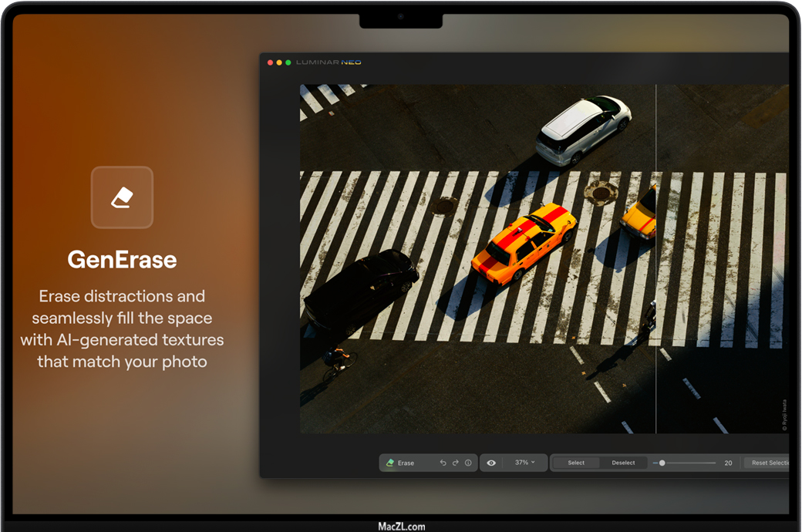Click the yellow minimize window button
802x532 pixels.
(279, 62)
